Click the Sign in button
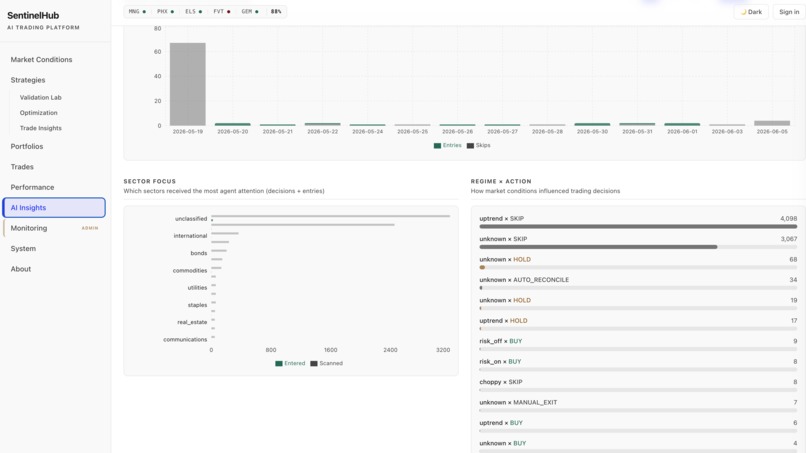Screen dimensions: 806x453 (x=789, y=12)
